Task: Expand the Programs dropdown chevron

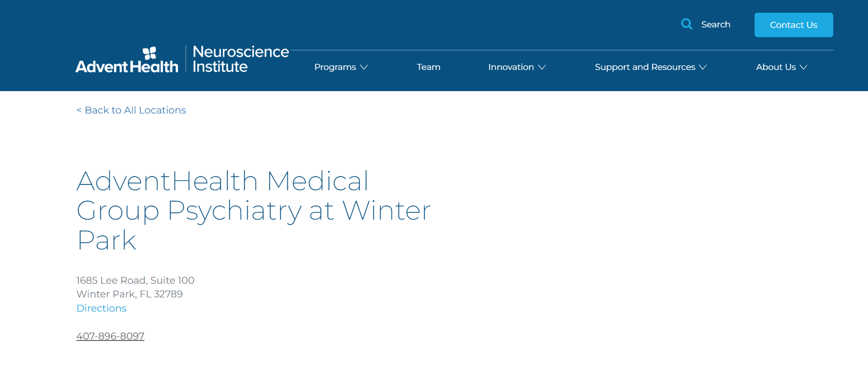Action: tap(364, 67)
